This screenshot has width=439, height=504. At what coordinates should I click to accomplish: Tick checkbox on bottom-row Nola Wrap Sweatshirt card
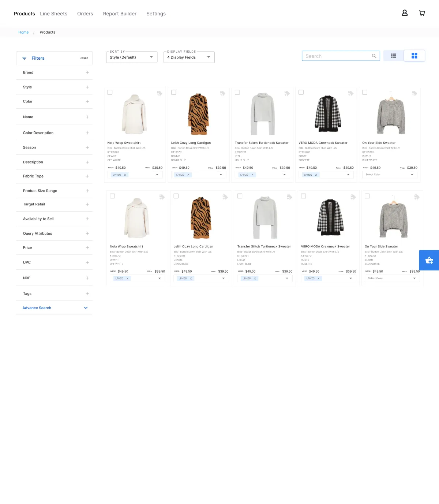tap(112, 196)
